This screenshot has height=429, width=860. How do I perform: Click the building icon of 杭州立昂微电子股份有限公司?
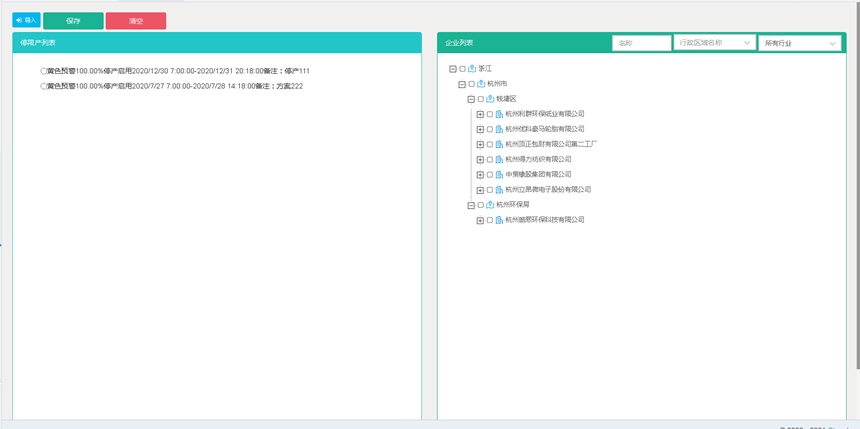point(499,190)
